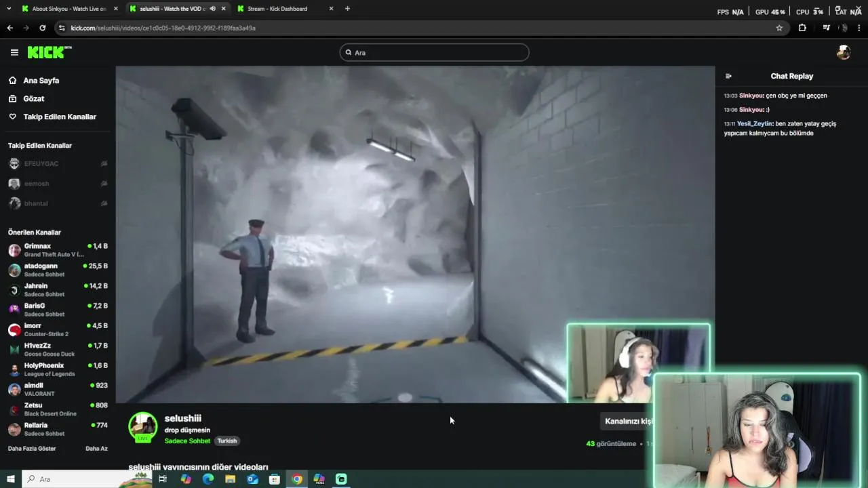Open recommended channel imorr
The height and width of the screenshot is (488, 868).
click(58, 330)
